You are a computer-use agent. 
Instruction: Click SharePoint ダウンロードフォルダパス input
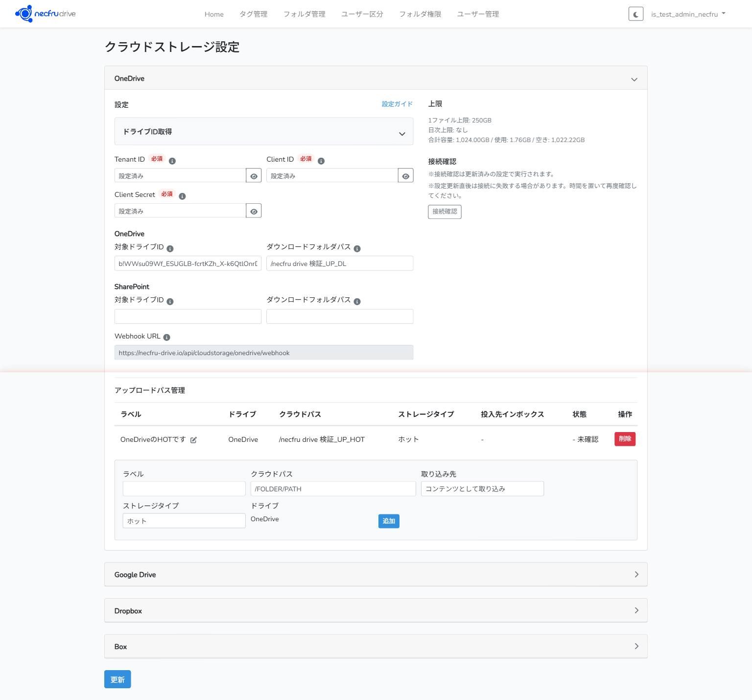[x=340, y=316]
